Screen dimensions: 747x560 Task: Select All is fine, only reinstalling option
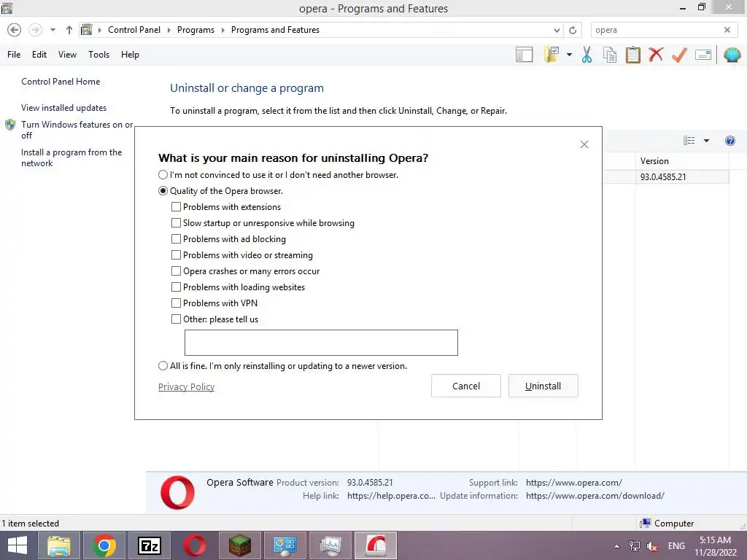(x=163, y=366)
